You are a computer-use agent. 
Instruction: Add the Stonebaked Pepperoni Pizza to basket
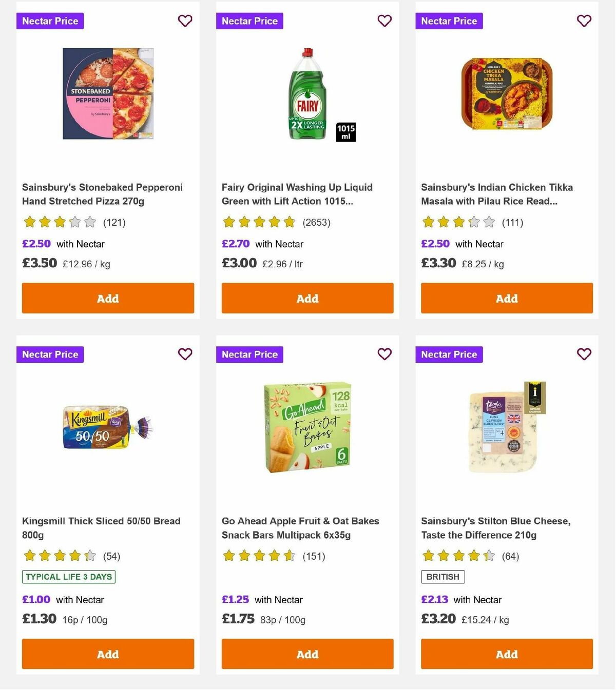click(108, 298)
